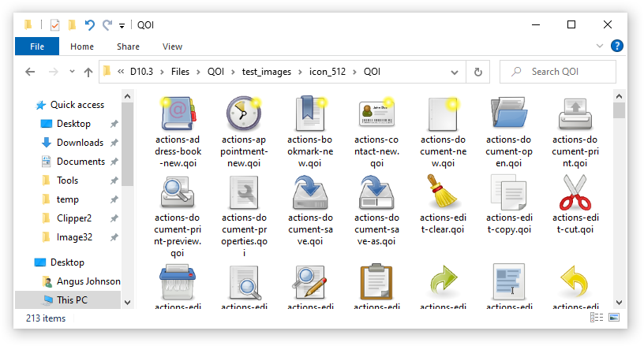644x346 pixels.
Task: Select the actions-contact-new.qoi card icon
Action: click(376, 113)
